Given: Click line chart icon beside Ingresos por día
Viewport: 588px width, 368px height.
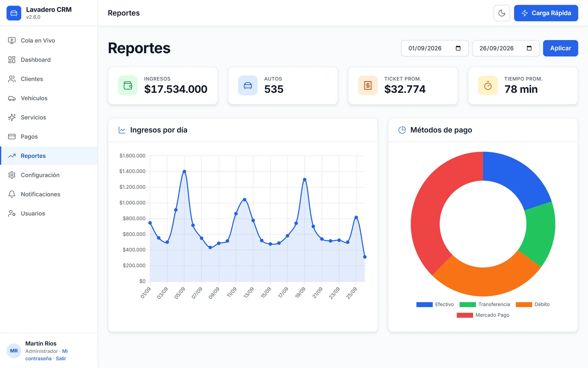Looking at the screenshot, I should (x=122, y=130).
